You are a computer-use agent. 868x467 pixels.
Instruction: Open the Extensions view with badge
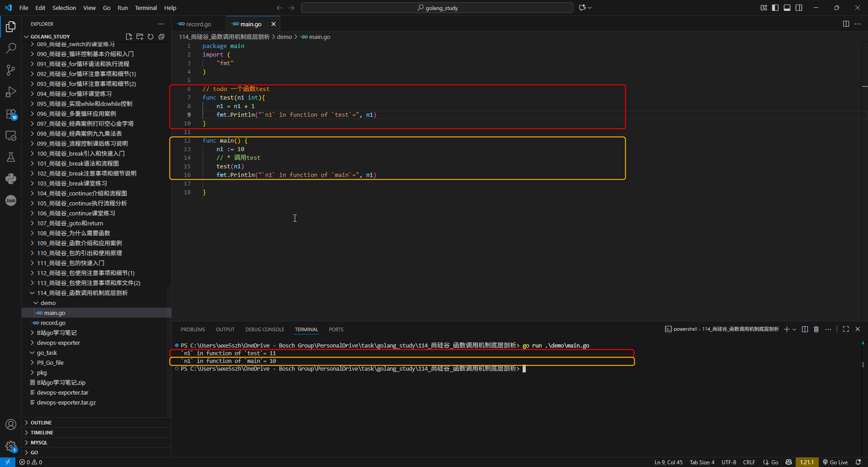pos(11,114)
